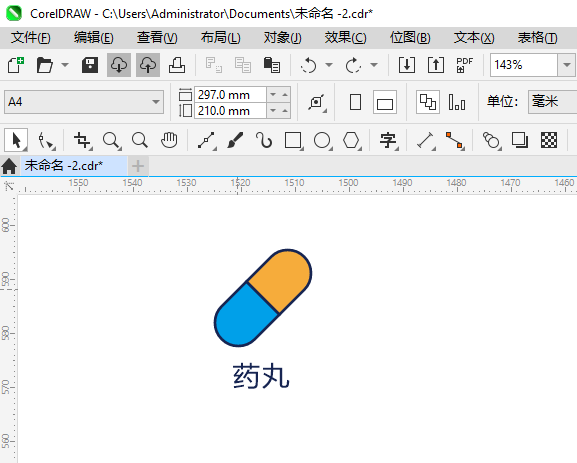Screen dimensions: 577x463
Task: Undo the last action
Action: pyautogui.click(x=308, y=66)
